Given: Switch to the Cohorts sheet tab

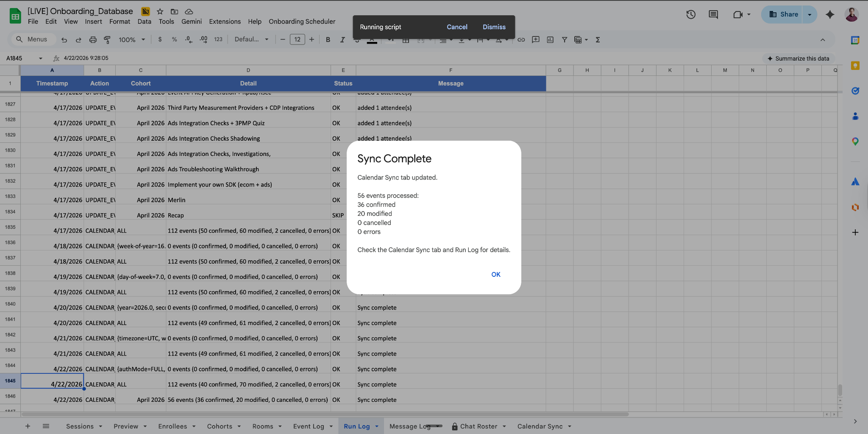Looking at the screenshot, I should coord(220,426).
